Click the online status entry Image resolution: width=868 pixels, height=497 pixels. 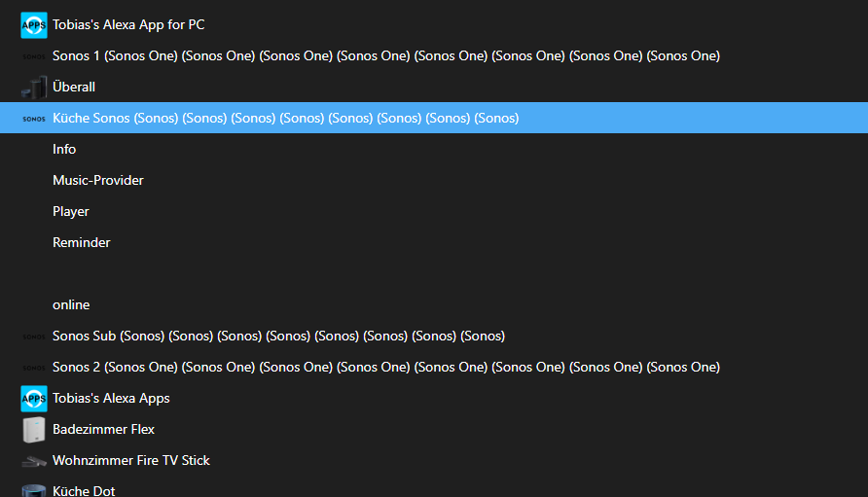(71, 305)
